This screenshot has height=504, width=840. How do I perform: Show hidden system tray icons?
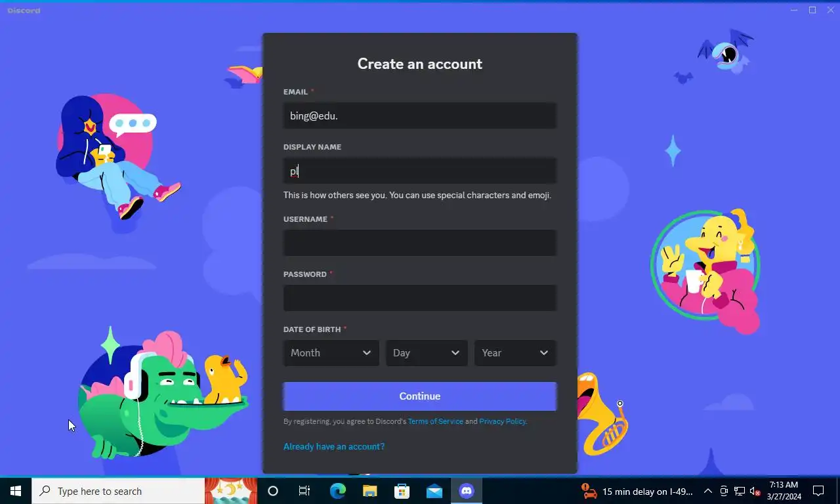point(708,491)
